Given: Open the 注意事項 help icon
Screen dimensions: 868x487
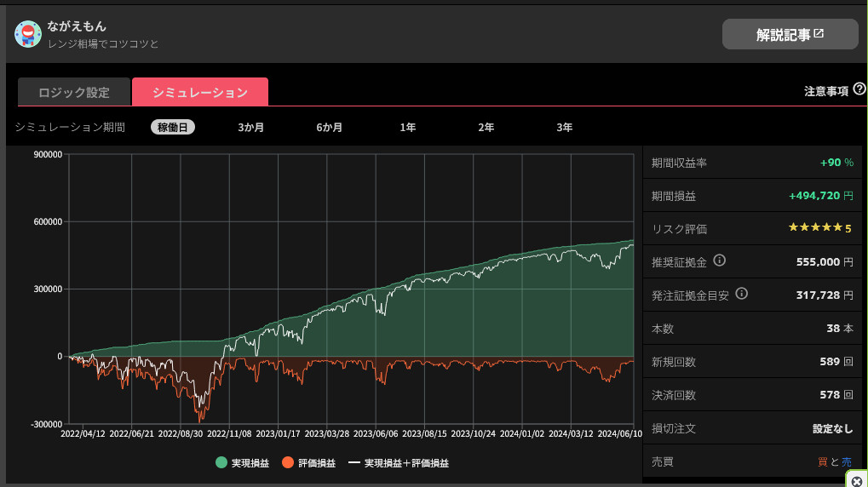Looking at the screenshot, I should [x=859, y=89].
